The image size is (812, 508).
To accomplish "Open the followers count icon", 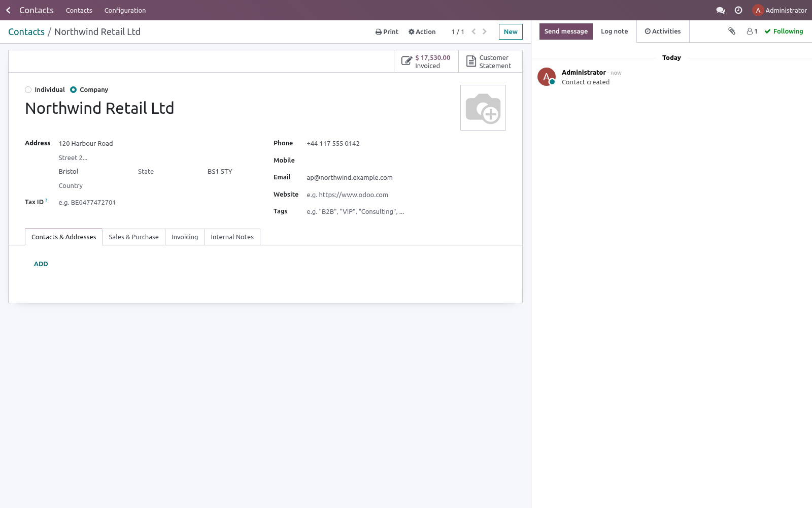I will pyautogui.click(x=752, y=31).
